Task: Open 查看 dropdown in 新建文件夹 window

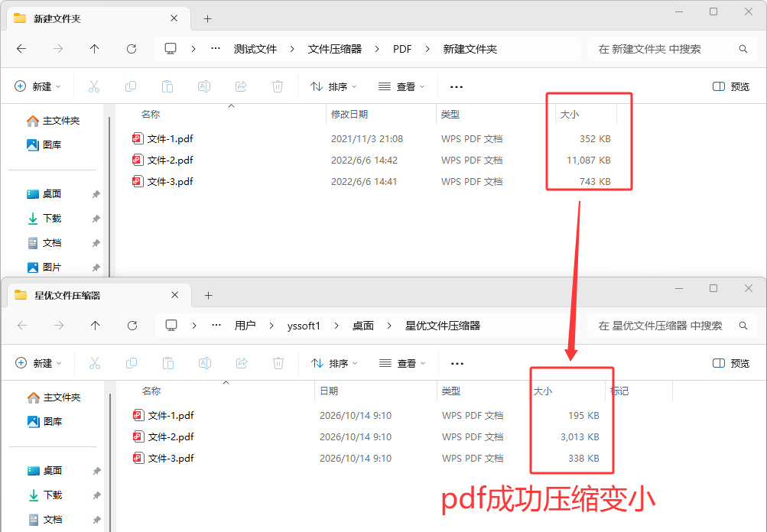Action: coord(401,86)
